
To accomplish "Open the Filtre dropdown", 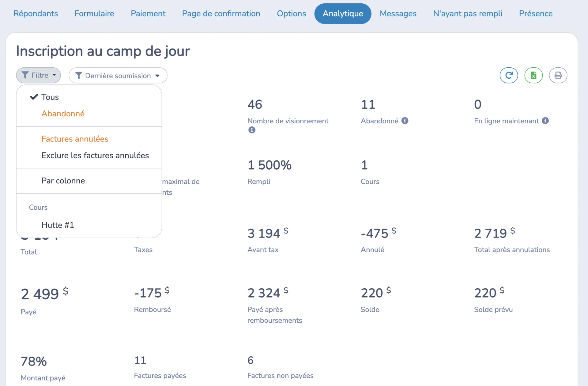I will click(39, 75).
